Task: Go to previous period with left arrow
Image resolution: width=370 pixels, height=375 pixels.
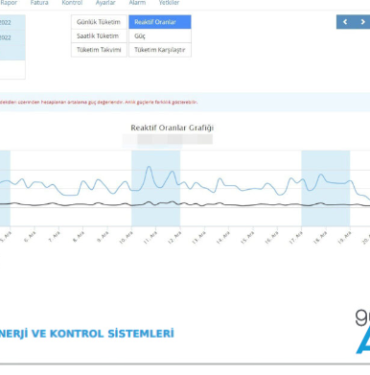Action: pyautogui.click(x=345, y=22)
